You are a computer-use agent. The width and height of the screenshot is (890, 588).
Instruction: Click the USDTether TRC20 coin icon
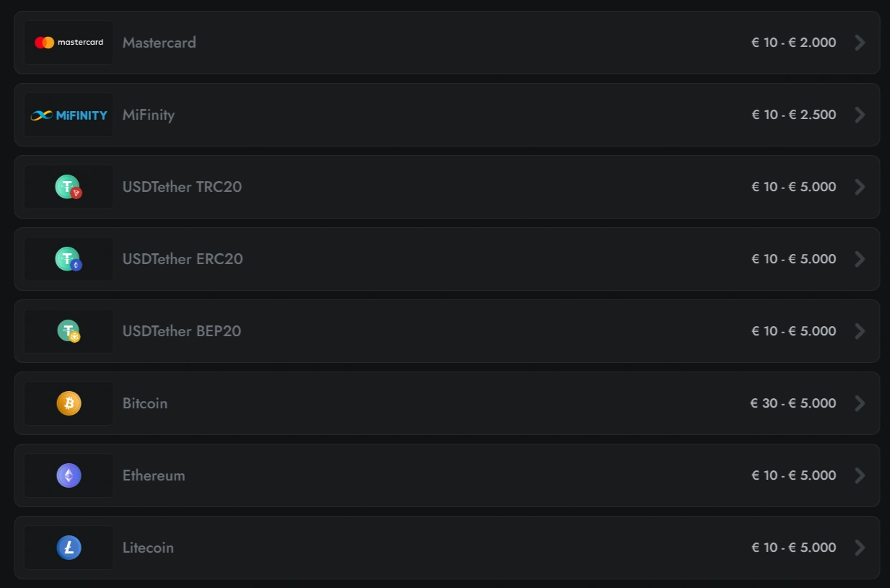click(x=69, y=187)
